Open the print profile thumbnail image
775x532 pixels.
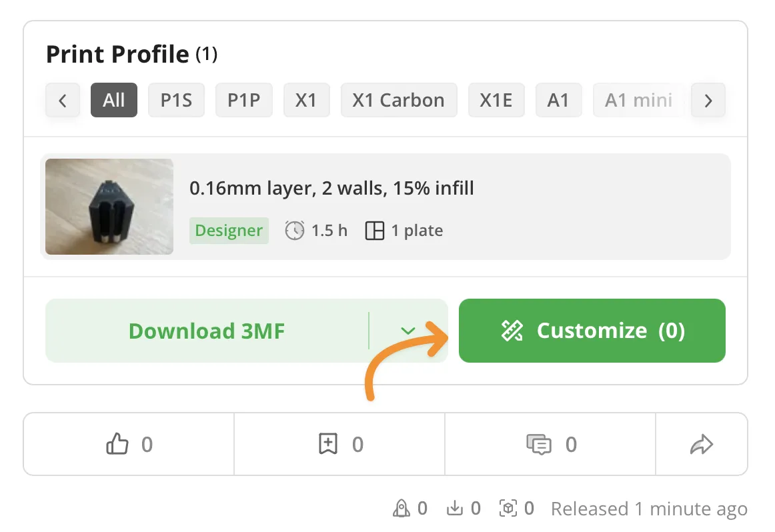pos(109,207)
